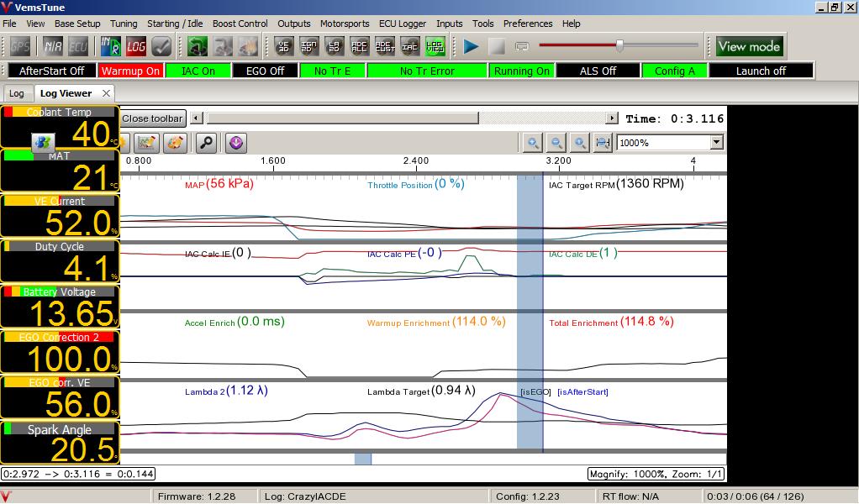The width and height of the screenshot is (859, 504).
Task: Click the purple download-arrow icon
Action: click(x=236, y=143)
